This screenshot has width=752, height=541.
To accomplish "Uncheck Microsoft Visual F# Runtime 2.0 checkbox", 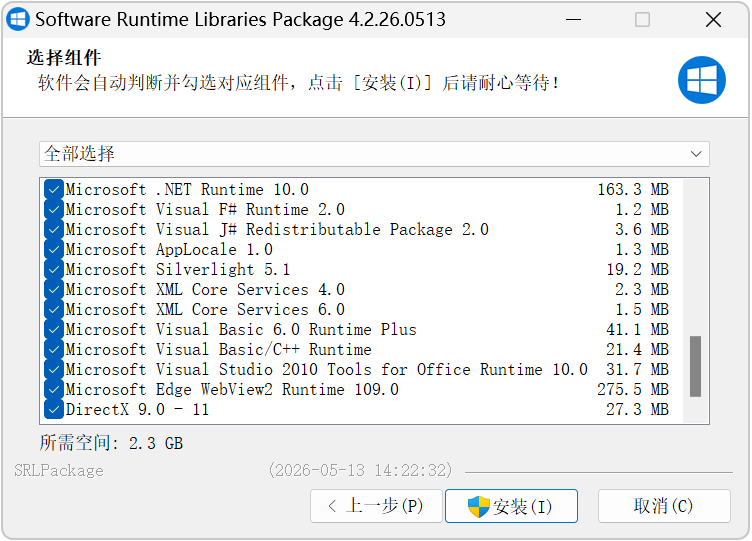I will click(x=54, y=209).
